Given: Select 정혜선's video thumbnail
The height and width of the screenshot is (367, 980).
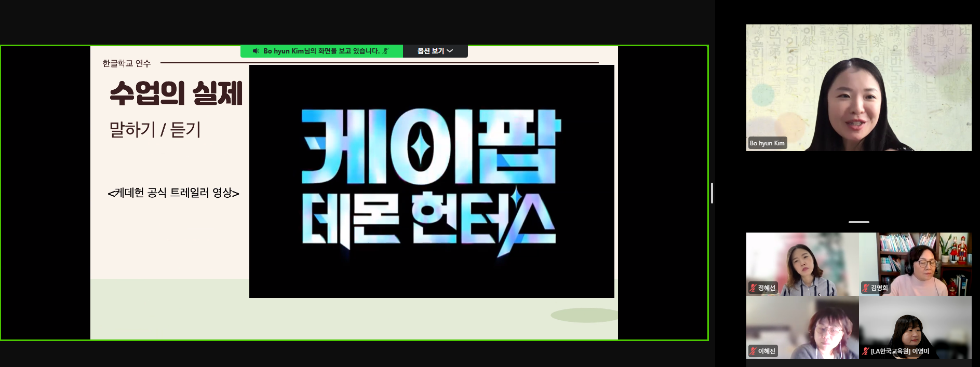Looking at the screenshot, I should pyautogui.click(x=802, y=264).
